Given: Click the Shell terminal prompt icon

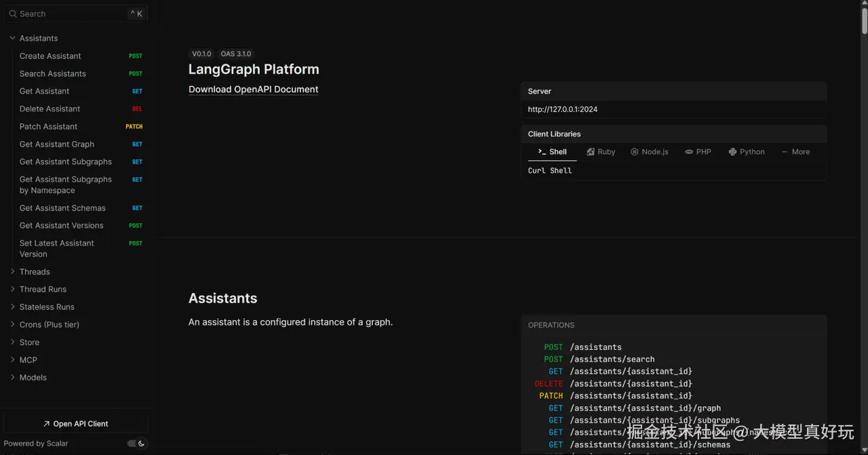Looking at the screenshot, I should pos(542,152).
